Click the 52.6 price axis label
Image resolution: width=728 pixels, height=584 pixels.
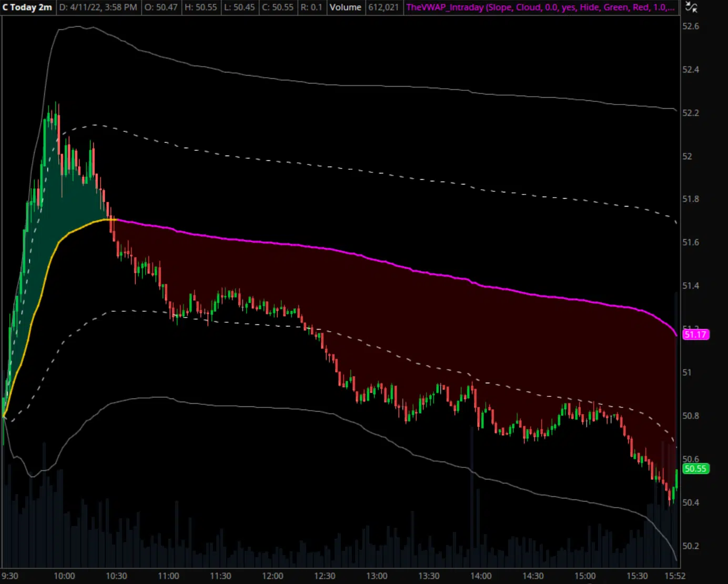pyautogui.click(x=691, y=26)
